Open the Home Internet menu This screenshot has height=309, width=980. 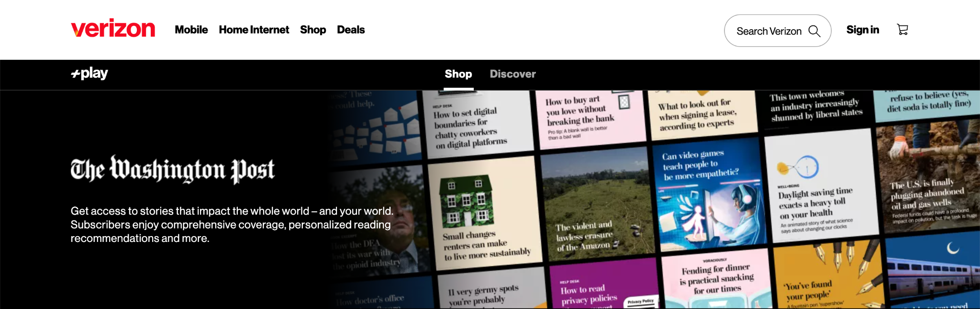tap(254, 30)
